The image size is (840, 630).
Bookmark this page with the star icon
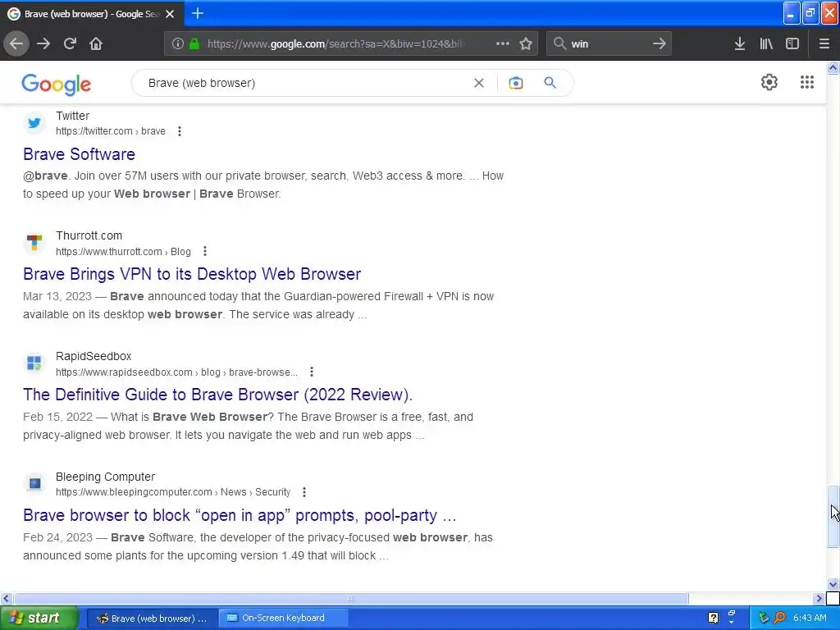point(526,43)
